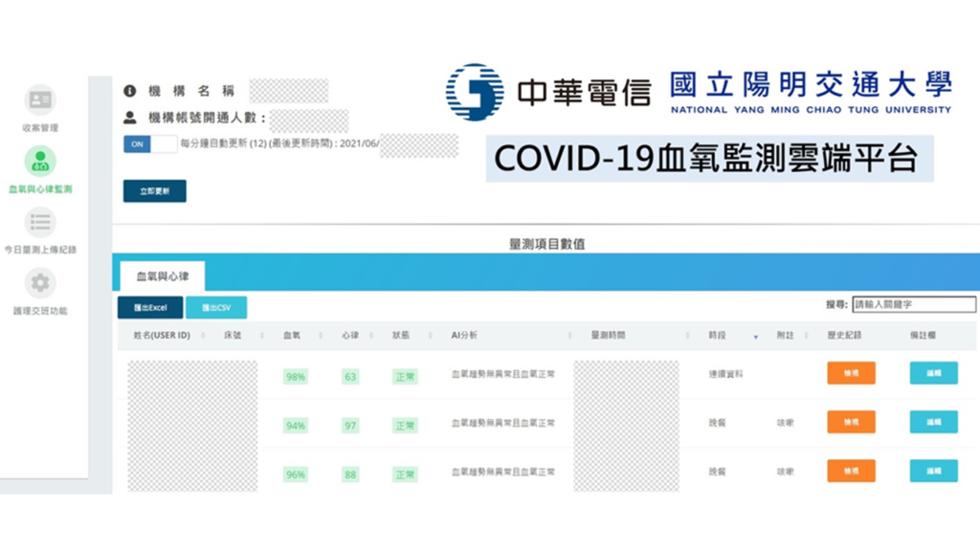The height and width of the screenshot is (551, 980).
Task: Click the 立即更新 button
Action: tap(154, 191)
